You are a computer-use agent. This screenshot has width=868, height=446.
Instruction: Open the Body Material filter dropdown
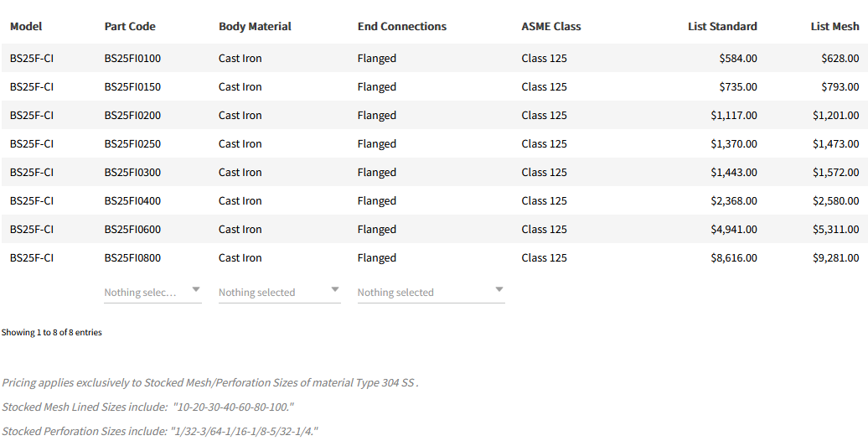pyautogui.click(x=279, y=292)
